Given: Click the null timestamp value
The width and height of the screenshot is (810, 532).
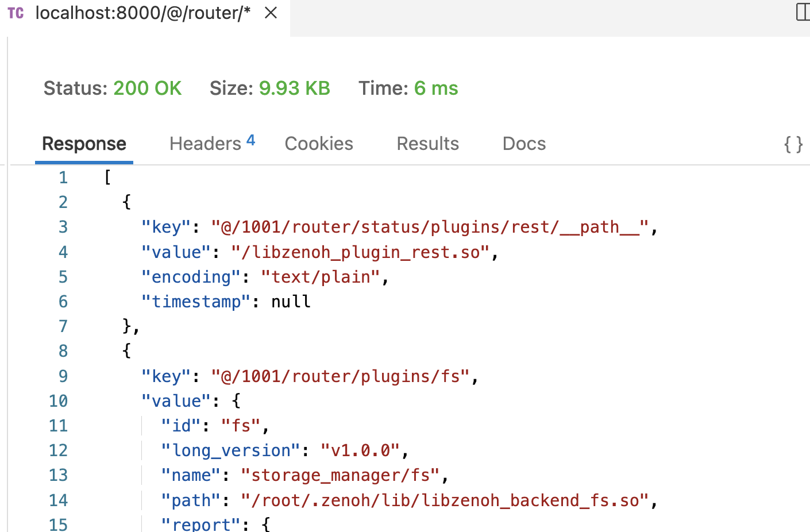Looking at the screenshot, I should pos(291,302).
